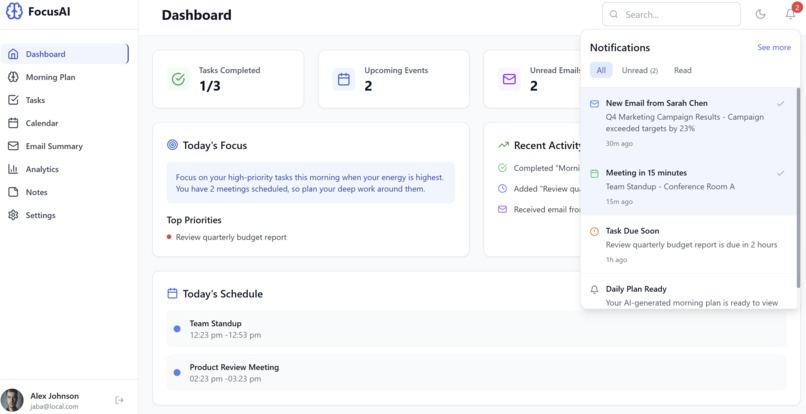Open Calendar from the sidebar
Screen dimensions: 806x414
(65, 123)
